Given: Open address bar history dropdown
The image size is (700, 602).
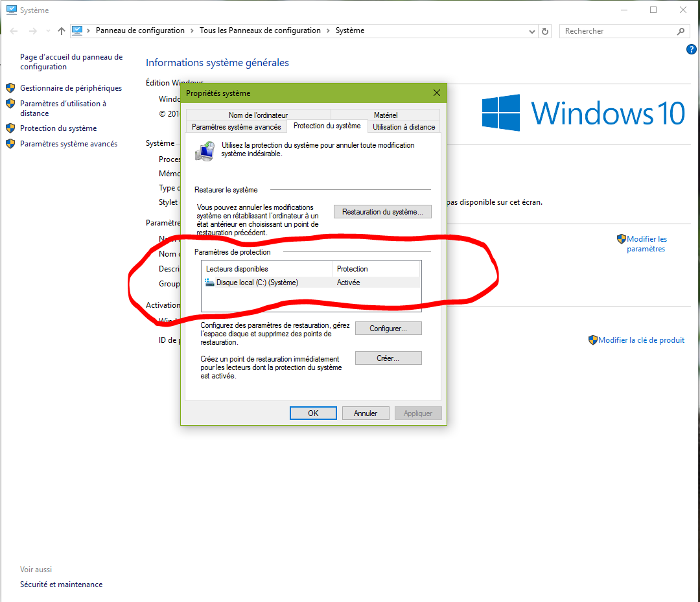Looking at the screenshot, I should click(531, 31).
